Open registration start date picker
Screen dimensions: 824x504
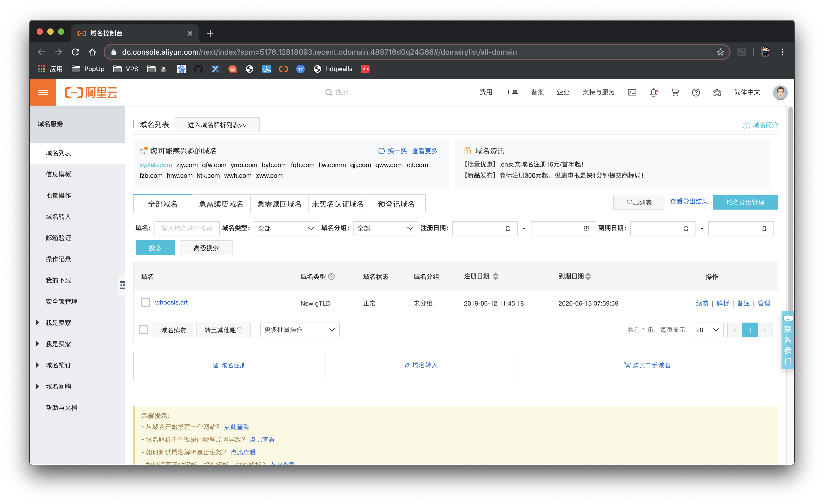[x=484, y=228]
